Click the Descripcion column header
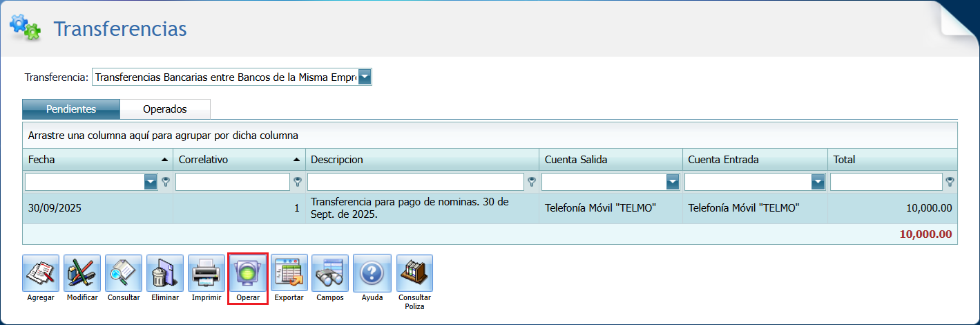 tap(422, 160)
